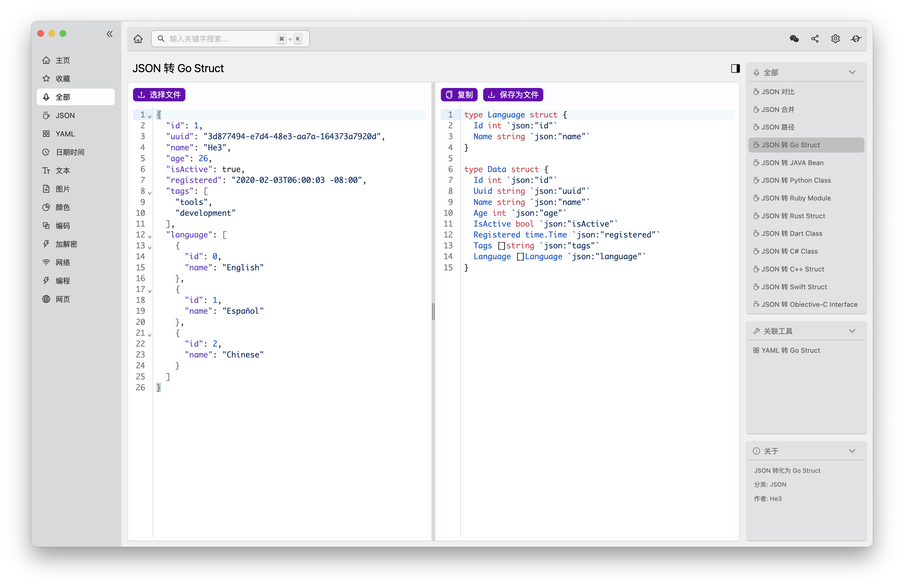This screenshot has width=904, height=588.
Task: Open settings gear icon
Action: (x=835, y=39)
